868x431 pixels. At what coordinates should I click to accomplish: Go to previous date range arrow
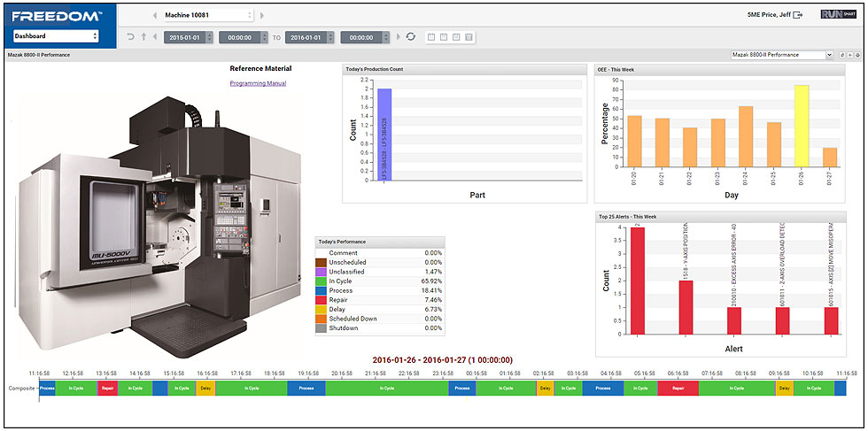(x=155, y=37)
